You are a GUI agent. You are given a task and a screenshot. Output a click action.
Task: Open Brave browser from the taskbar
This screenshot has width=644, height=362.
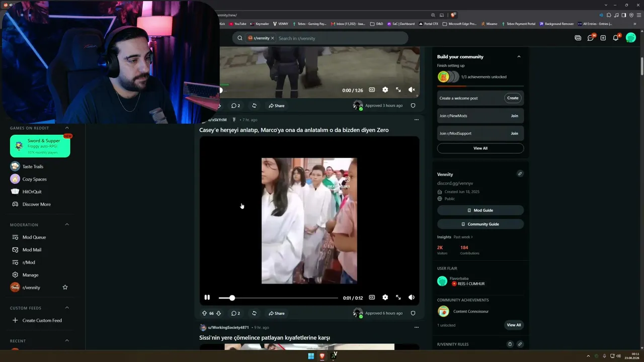pyautogui.click(x=323, y=356)
